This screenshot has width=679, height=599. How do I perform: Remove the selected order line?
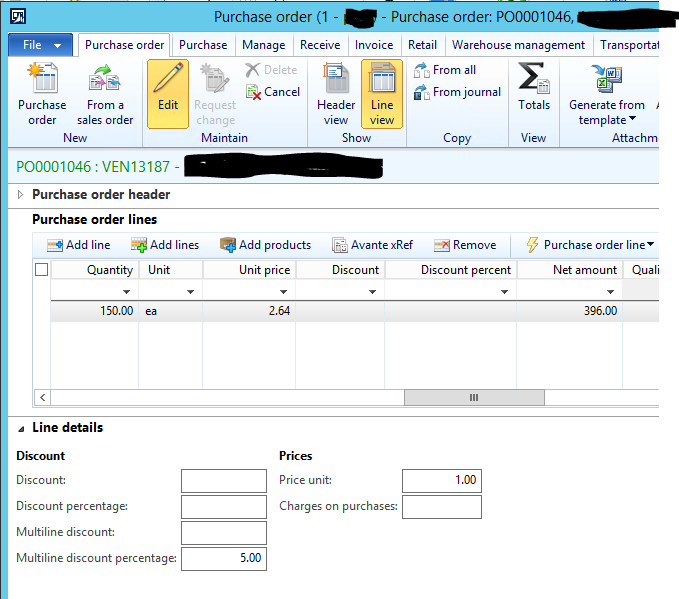[x=465, y=245]
